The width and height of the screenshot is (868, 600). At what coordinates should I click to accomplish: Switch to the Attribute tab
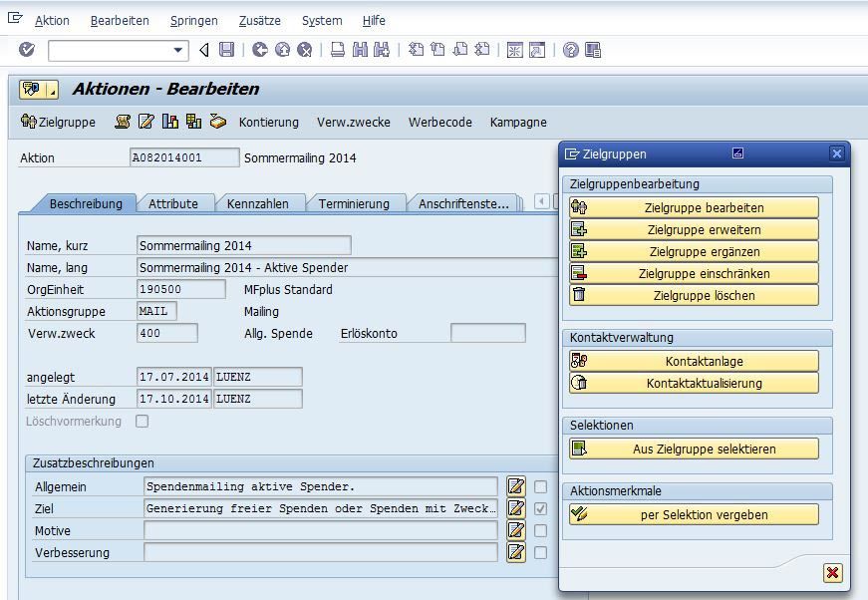pyautogui.click(x=173, y=203)
